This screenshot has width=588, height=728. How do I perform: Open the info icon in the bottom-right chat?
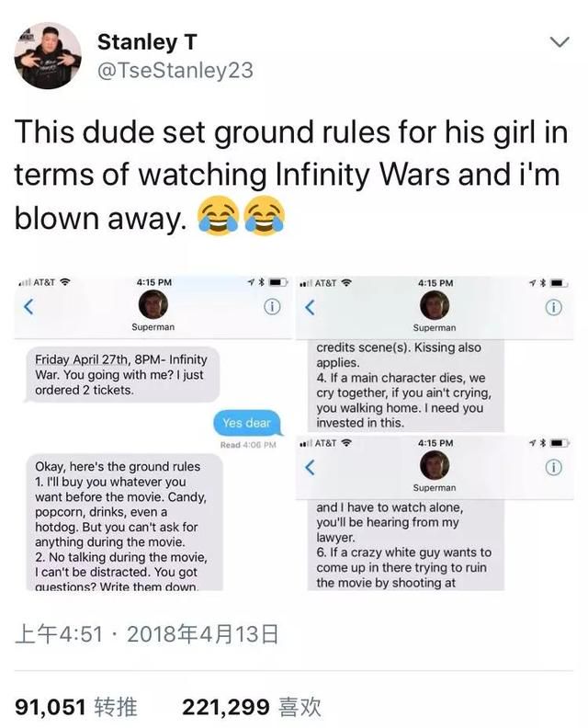click(553, 468)
